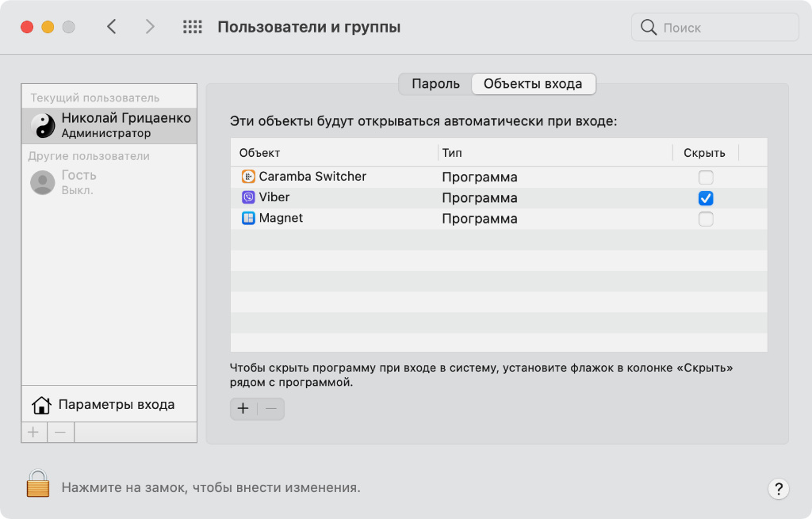
Task: Go back with the left chevron
Action: pos(112,27)
